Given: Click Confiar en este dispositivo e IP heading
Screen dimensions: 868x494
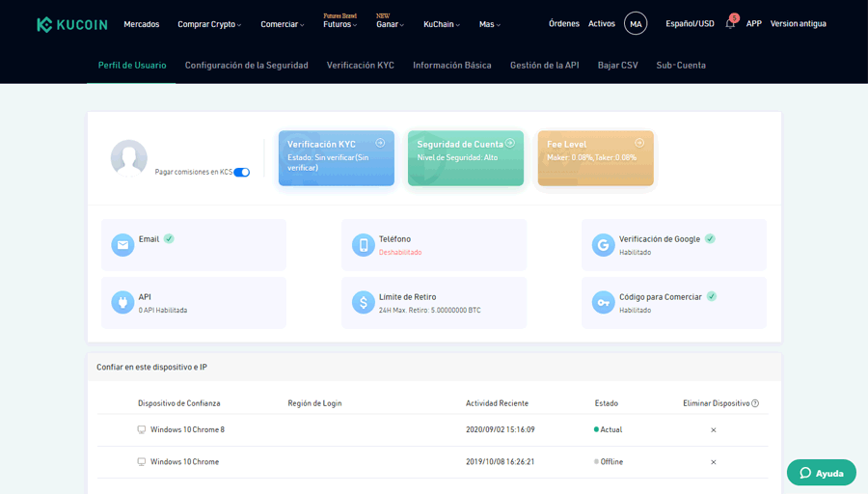Looking at the screenshot, I should (x=151, y=368).
